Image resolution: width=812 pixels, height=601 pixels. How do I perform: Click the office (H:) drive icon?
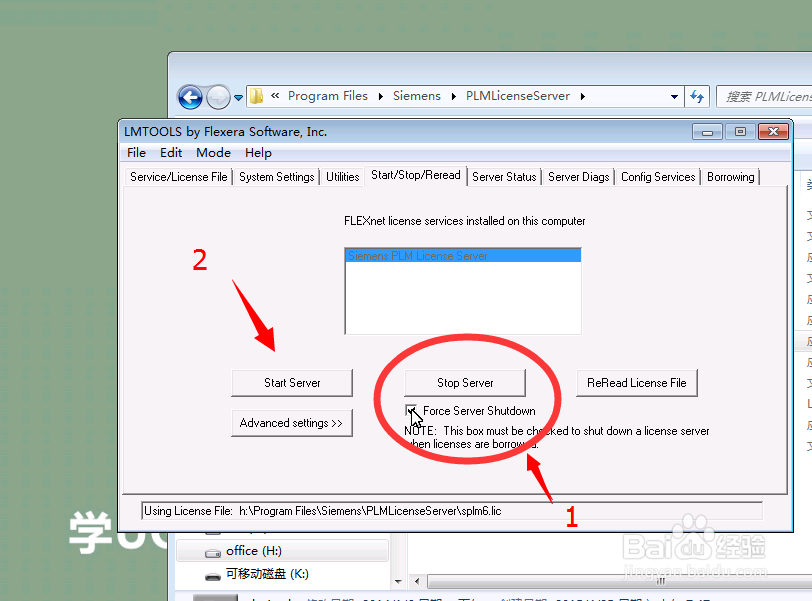(213, 554)
